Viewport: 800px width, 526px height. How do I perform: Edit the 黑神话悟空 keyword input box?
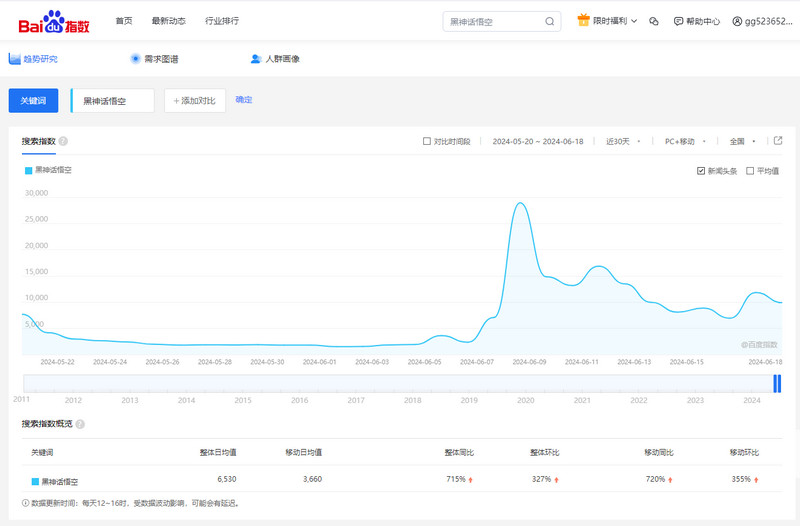[112, 101]
